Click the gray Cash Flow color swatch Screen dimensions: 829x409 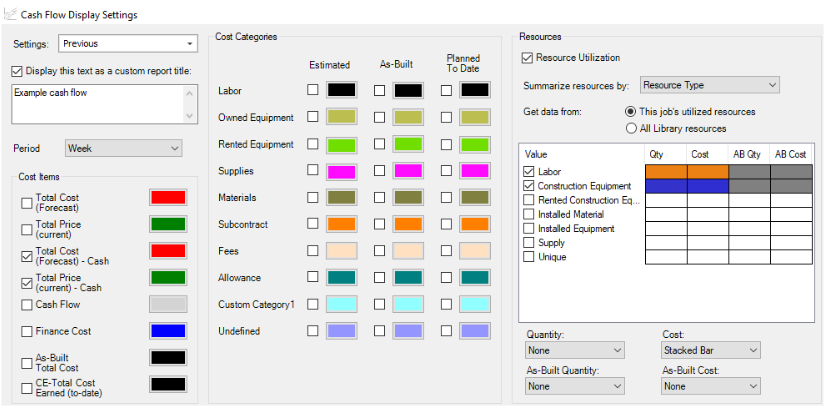click(167, 304)
